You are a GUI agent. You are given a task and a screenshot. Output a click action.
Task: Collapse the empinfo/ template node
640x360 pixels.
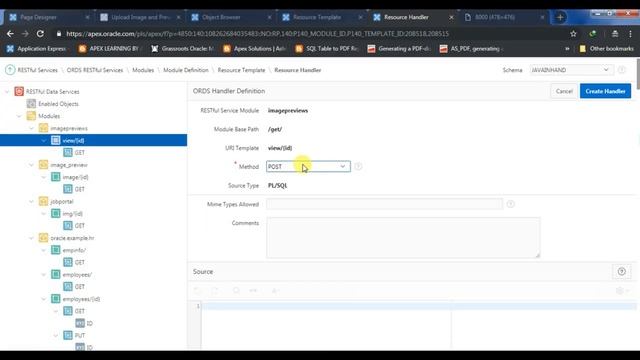44,250
